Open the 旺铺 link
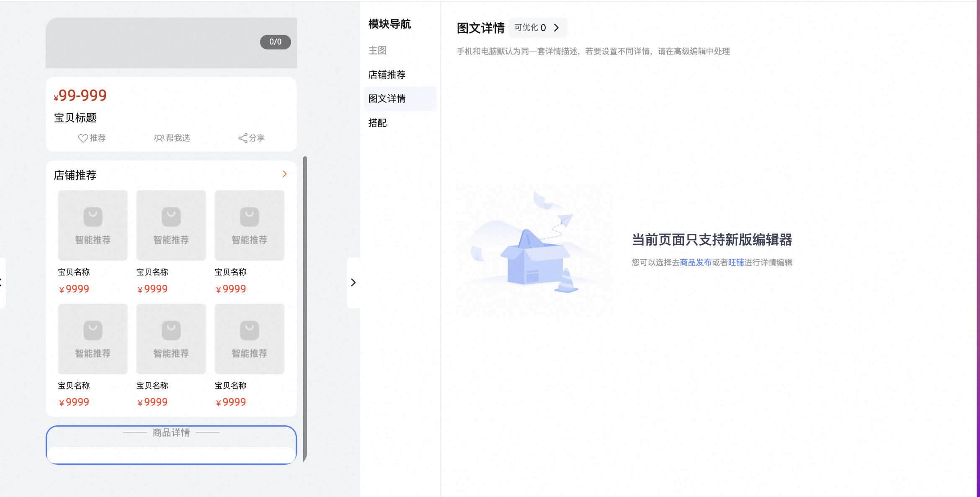Screen dimensions: 980x497 pos(736,262)
